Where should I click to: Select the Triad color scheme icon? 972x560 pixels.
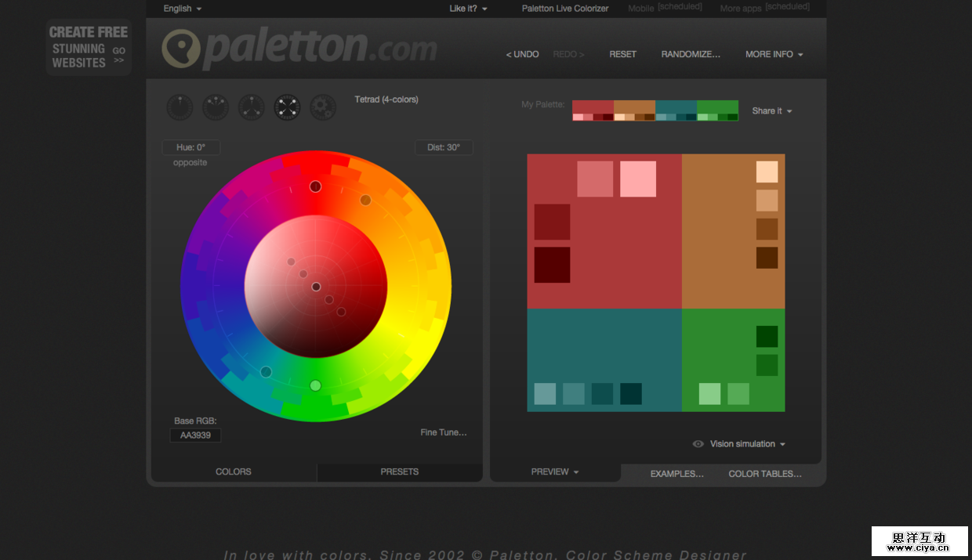[252, 107]
